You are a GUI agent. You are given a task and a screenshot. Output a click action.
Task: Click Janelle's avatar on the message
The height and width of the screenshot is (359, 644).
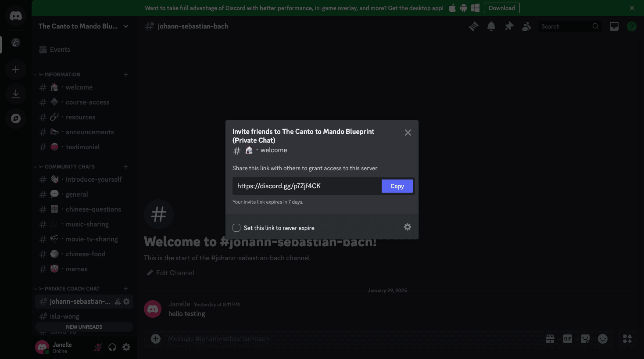(x=153, y=309)
